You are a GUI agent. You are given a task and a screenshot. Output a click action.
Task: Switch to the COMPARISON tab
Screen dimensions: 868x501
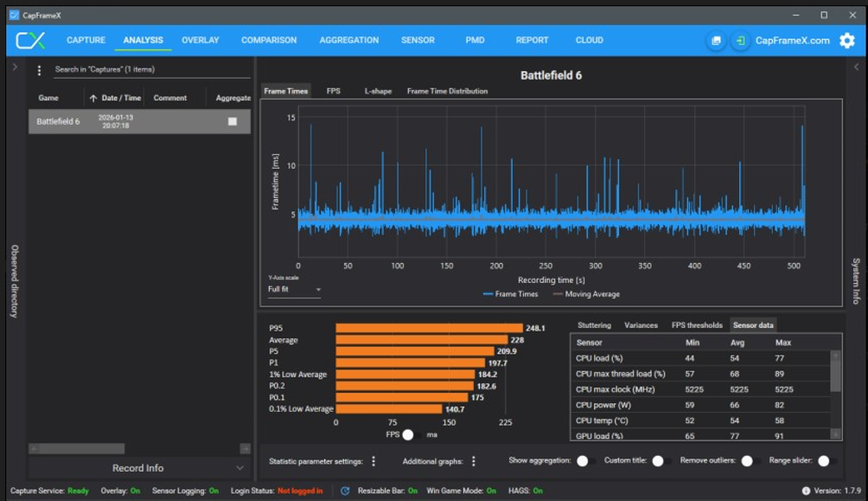tap(269, 41)
